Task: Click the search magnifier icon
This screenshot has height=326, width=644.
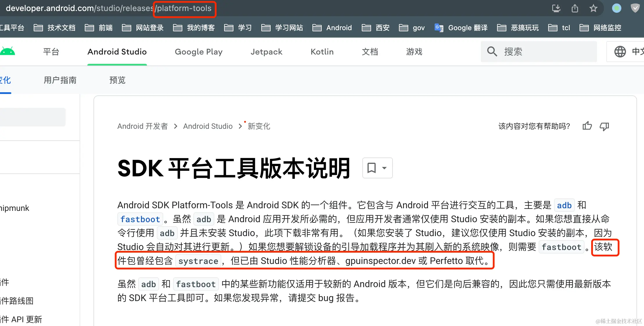Action: (x=492, y=51)
